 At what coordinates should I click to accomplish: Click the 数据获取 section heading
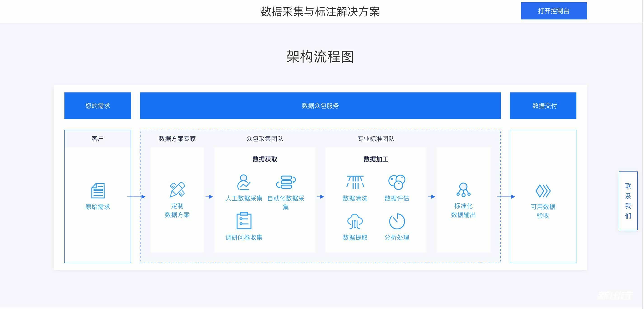[265, 159]
